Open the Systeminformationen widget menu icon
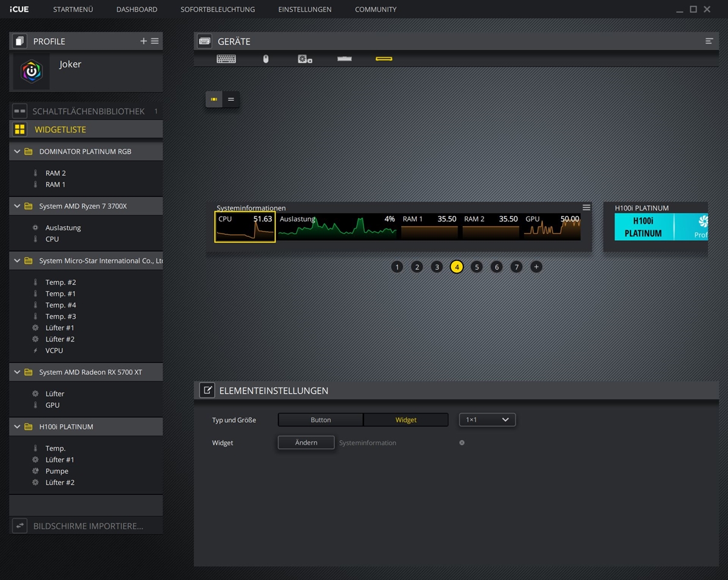 tap(586, 207)
